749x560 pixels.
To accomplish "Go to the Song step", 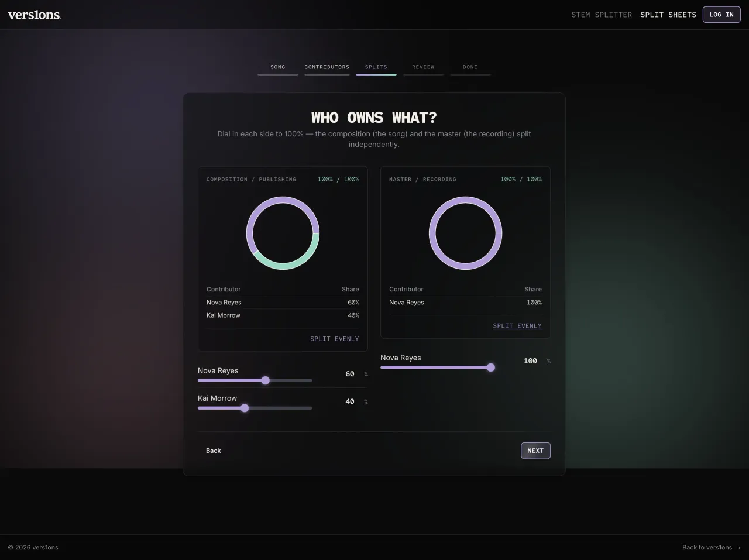I will (278, 69).
